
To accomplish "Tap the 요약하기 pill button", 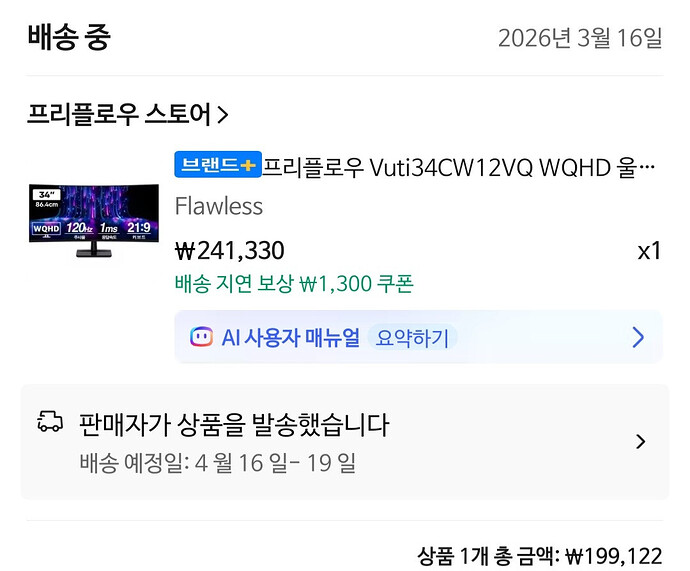I will pos(412,338).
